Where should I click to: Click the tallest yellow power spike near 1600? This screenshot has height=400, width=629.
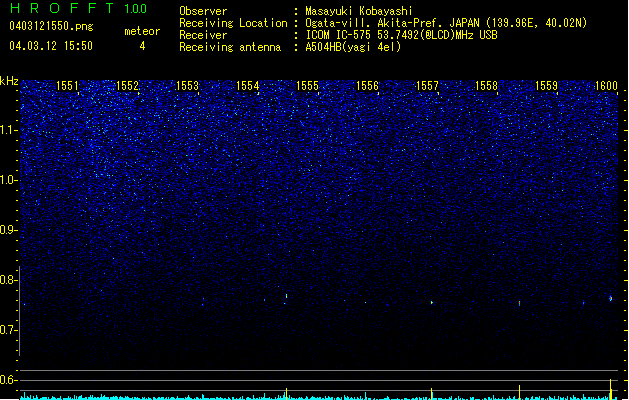click(611, 388)
